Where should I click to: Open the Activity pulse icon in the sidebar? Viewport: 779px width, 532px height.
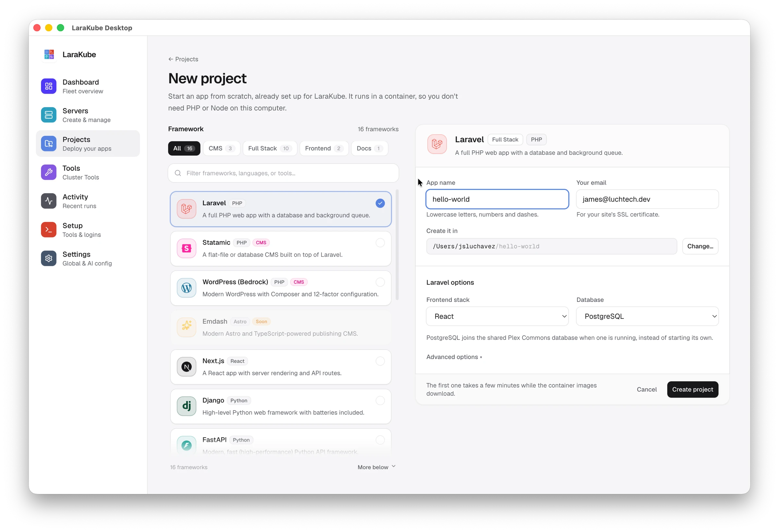(x=49, y=201)
